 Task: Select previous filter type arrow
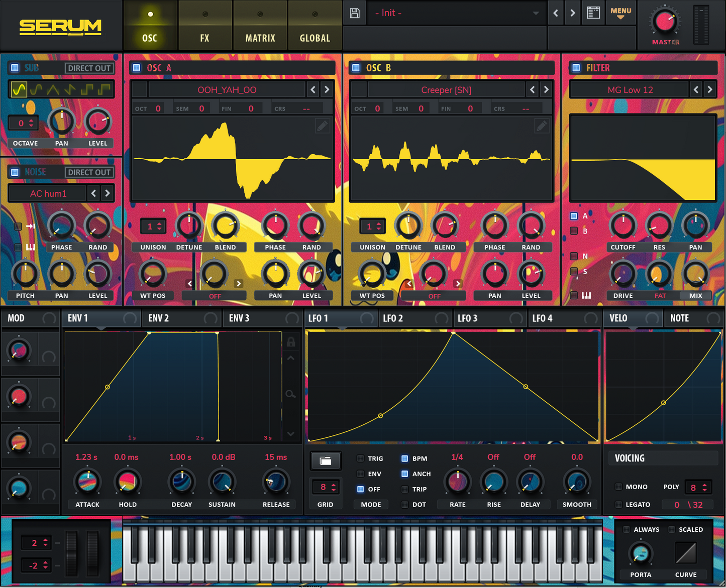pos(696,90)
